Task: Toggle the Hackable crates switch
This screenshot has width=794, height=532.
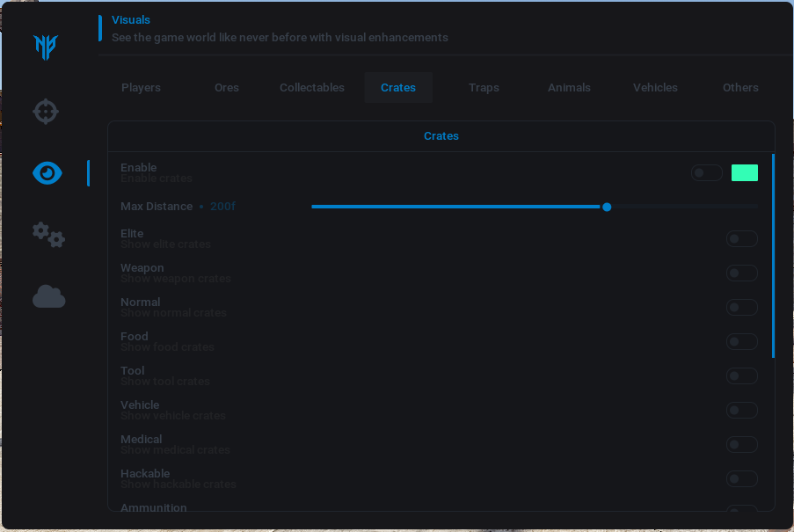Action: click(x=741, y=479)
